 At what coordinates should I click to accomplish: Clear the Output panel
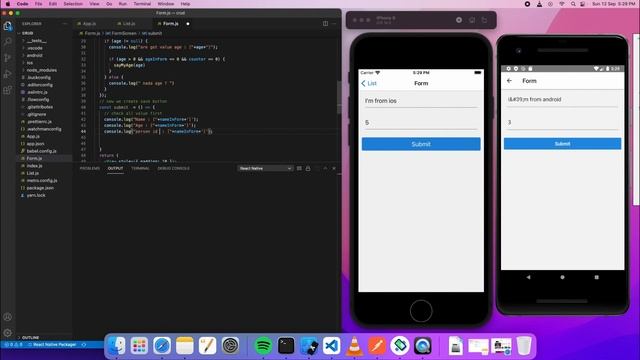[x=299, y=168]
